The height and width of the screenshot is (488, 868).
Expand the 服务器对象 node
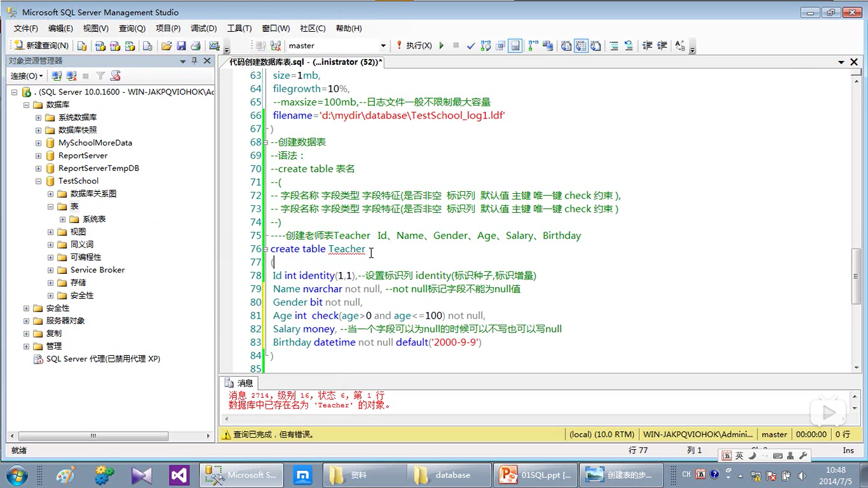click(x=27, y=321)
